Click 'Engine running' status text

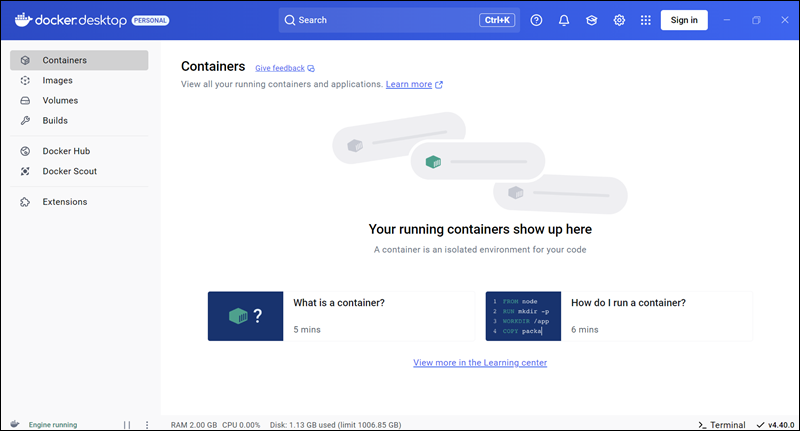53,424
